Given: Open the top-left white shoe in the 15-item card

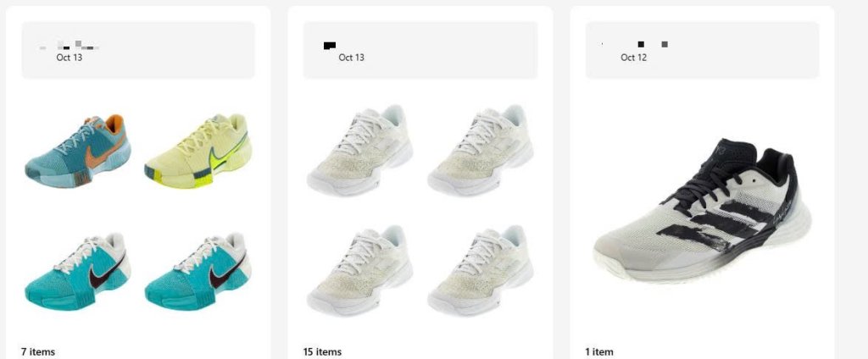Looking at the screenshot, I should (360, 150).
